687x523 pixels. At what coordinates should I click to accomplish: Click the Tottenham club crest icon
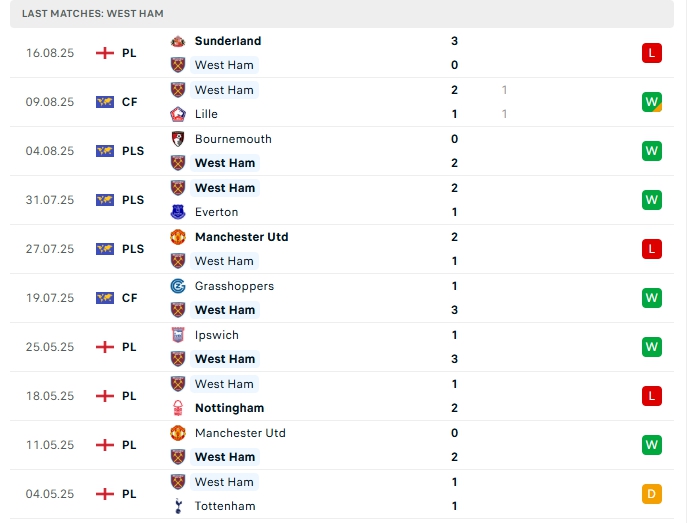pos(178,506)
